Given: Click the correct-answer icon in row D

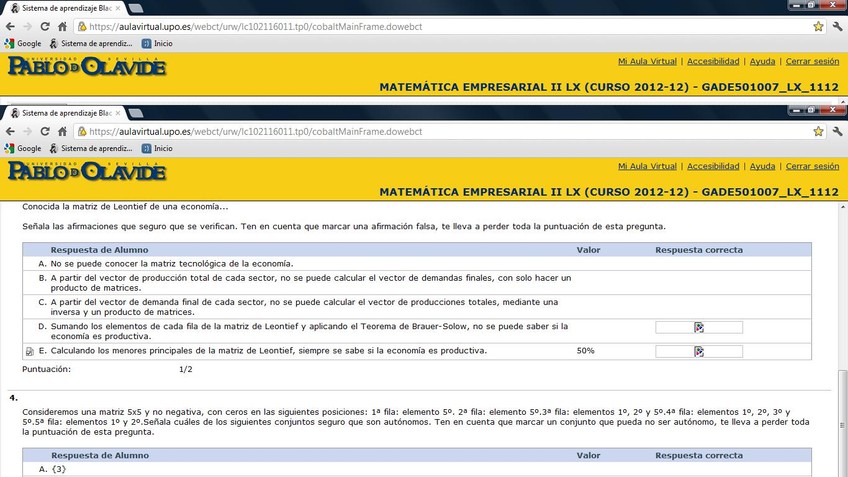Looking at the screenshot, I should click(699, 327).
